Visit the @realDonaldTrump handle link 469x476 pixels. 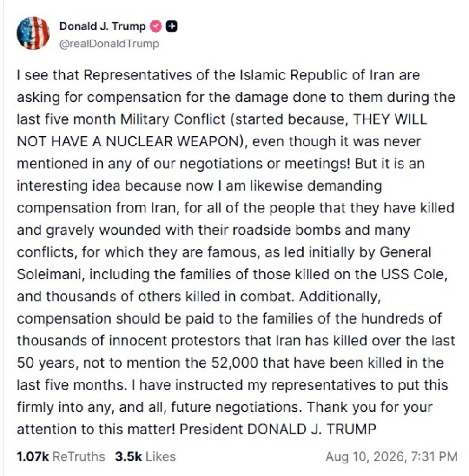point(109,44)
